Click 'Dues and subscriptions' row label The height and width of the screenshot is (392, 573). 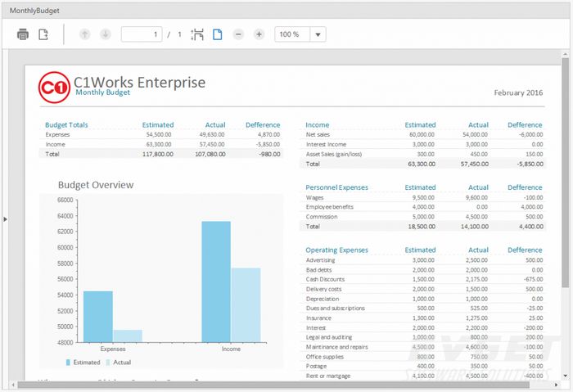pyautogui.click(x=335, y=308)
